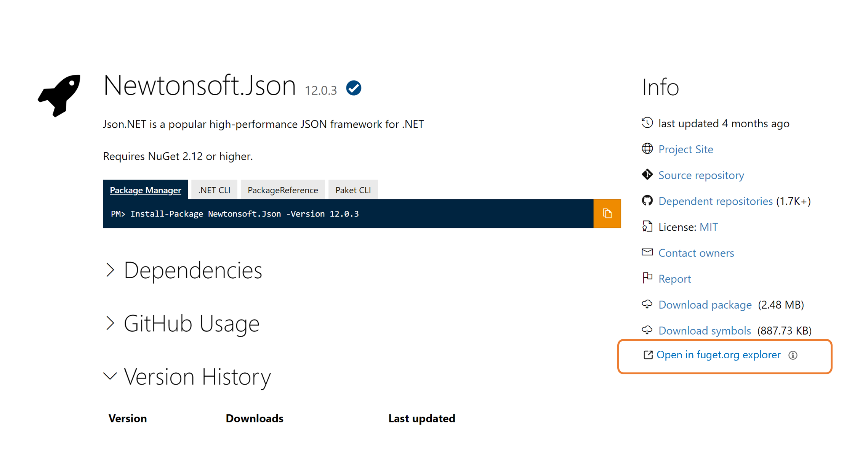Screen dimensions: 868x470
Task: Click the external link icon by fuget.org
Action: tap(648, 355)
